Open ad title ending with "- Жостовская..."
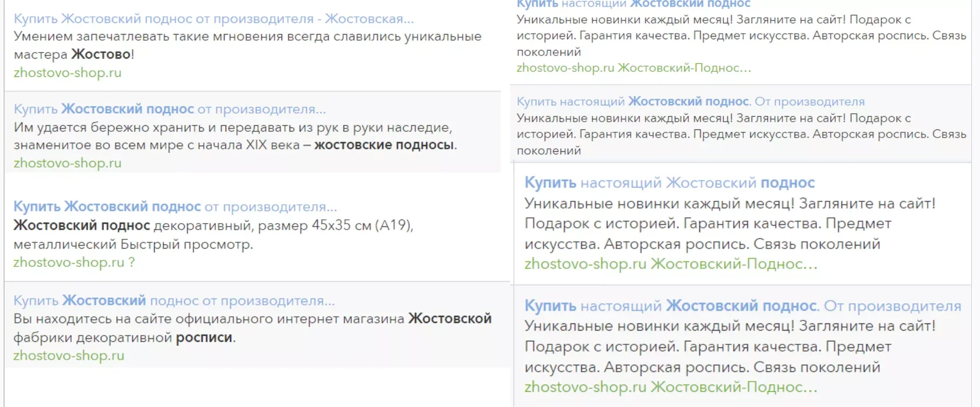980x407 pixels. click(x=213, y=19)
